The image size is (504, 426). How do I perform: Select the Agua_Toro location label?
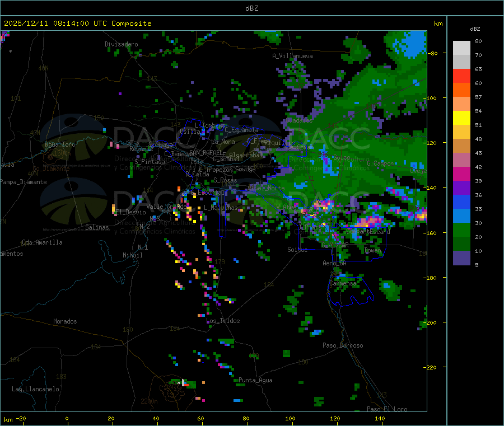click(x=60, y=144)
